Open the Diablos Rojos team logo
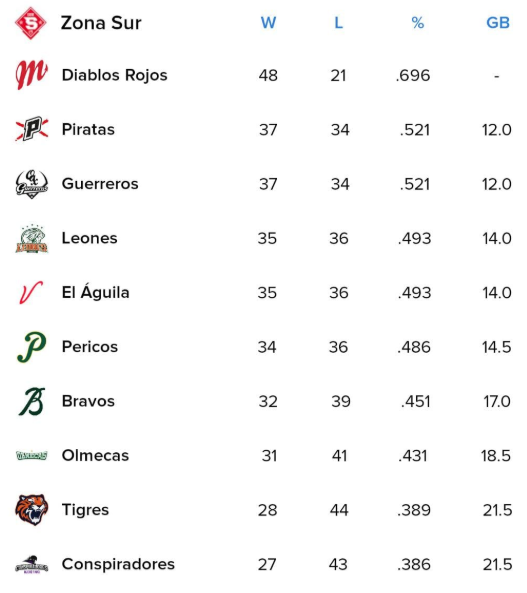This screenshot has height=593, width=527. click(x=31, y=75)
